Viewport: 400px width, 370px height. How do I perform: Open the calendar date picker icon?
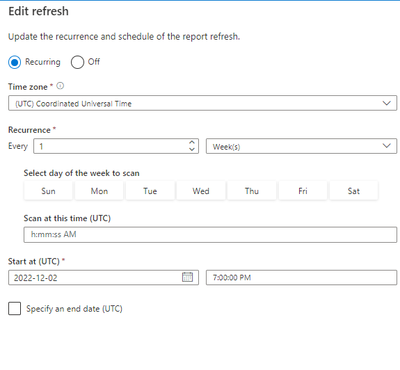(x=187, y=277)
